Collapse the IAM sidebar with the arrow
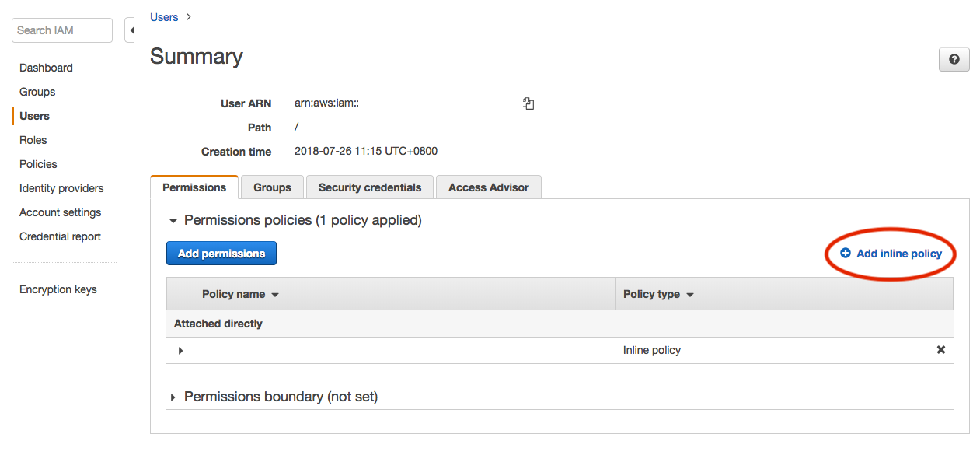The height and width of the screenshot is (455, 980). (131, 30)
